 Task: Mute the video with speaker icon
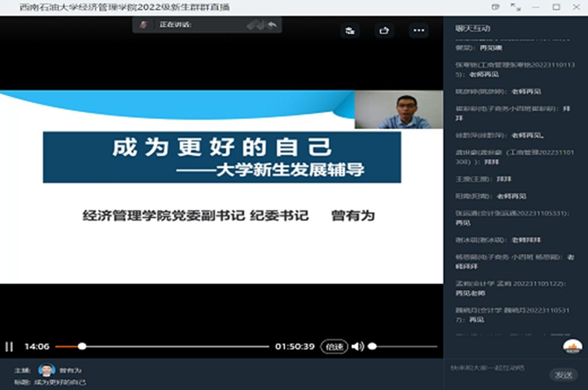click(358, 347)
